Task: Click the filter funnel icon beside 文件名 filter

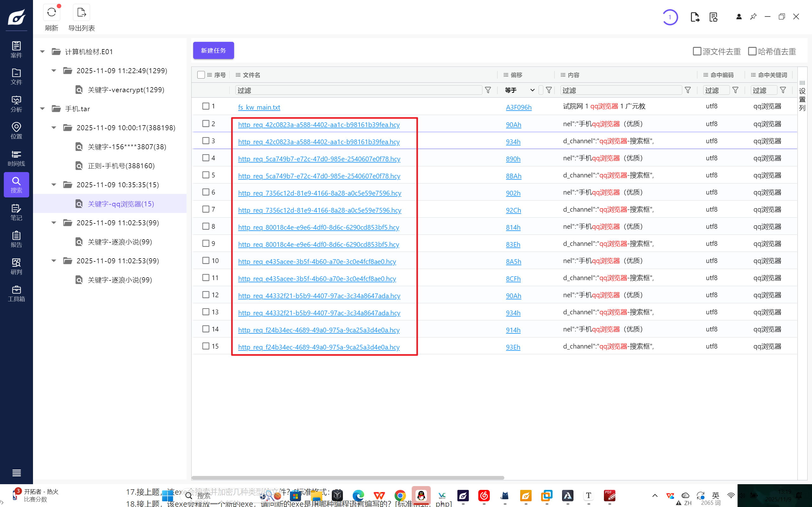Action: pyautogui.click(x=488, y=90)
